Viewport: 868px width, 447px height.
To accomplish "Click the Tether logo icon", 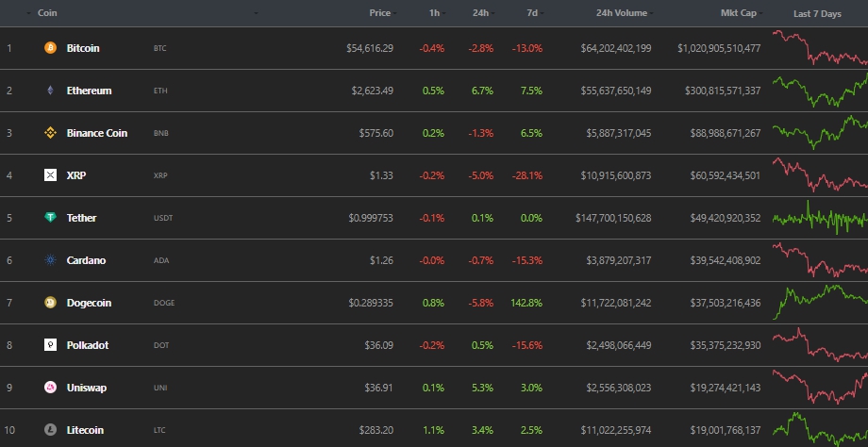I will pyautogui.click(x=50, y=218).
